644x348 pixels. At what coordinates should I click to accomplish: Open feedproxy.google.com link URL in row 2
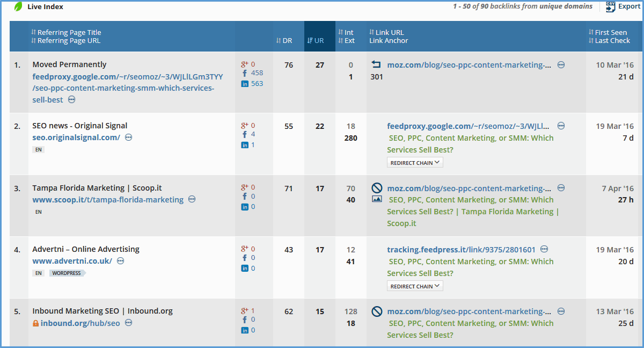click(x=469, y=126)
